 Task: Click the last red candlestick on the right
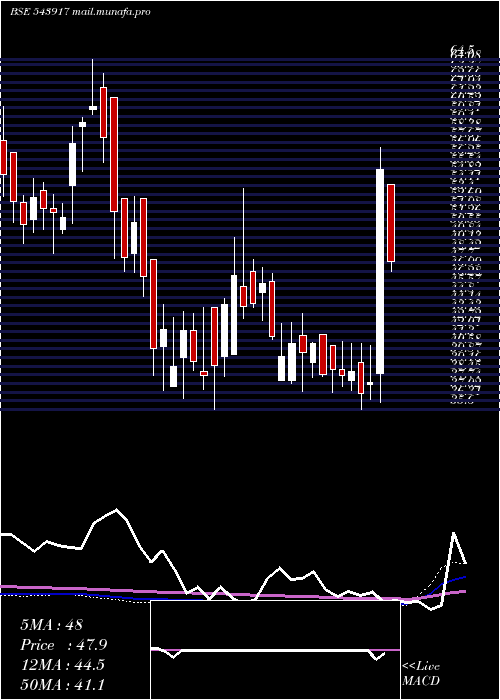pyautogui.click(x=391, y=223)
